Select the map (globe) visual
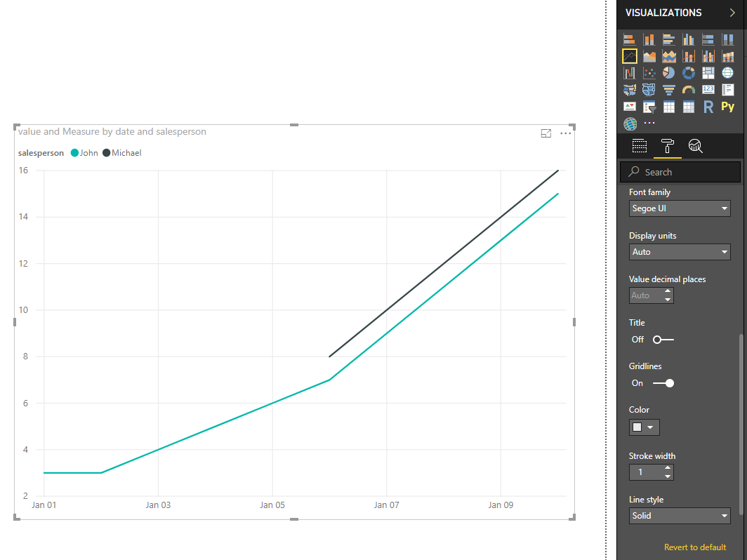Viewport: 747px width, 560px height. [728, 73]
